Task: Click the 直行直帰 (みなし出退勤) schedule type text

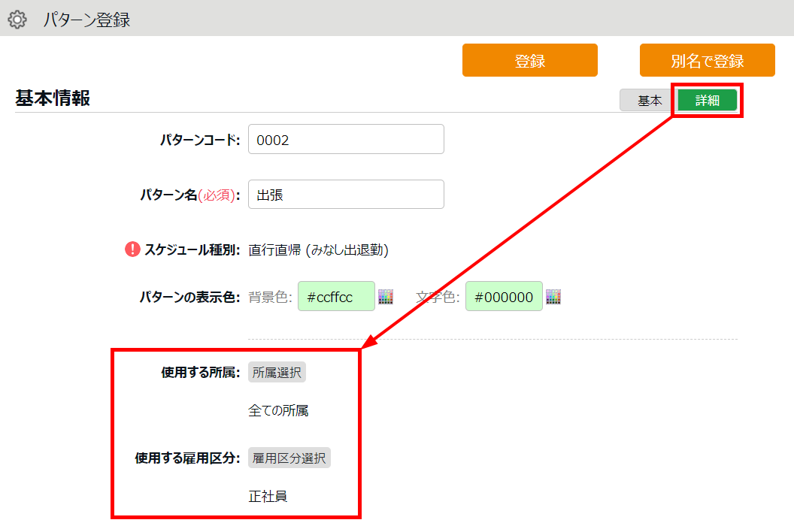Action: [318, 250]
